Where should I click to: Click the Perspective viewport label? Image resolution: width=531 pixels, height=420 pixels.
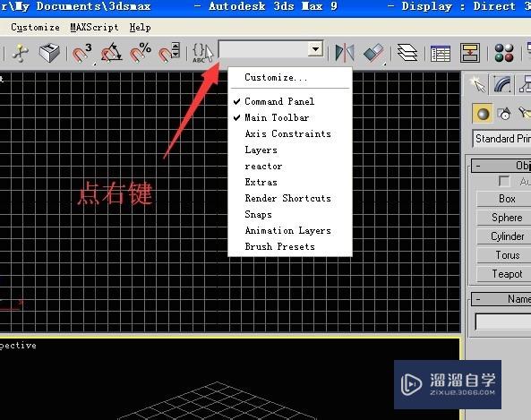[18, 346]
